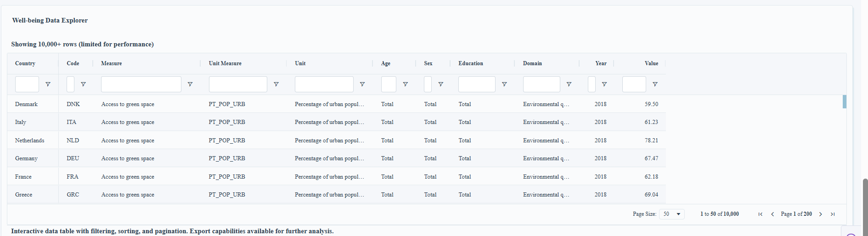Open the Education column filter funnel

click(504, 84)
